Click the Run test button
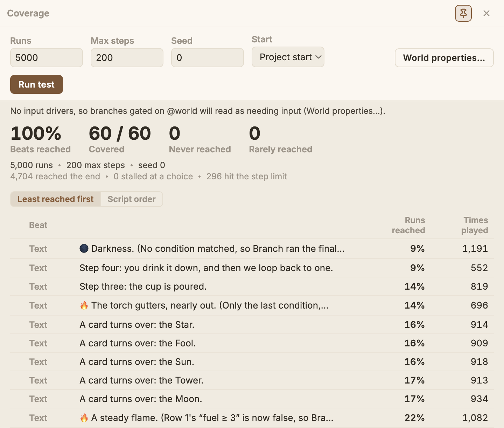504x428 pixels. (x=36, y=84)
